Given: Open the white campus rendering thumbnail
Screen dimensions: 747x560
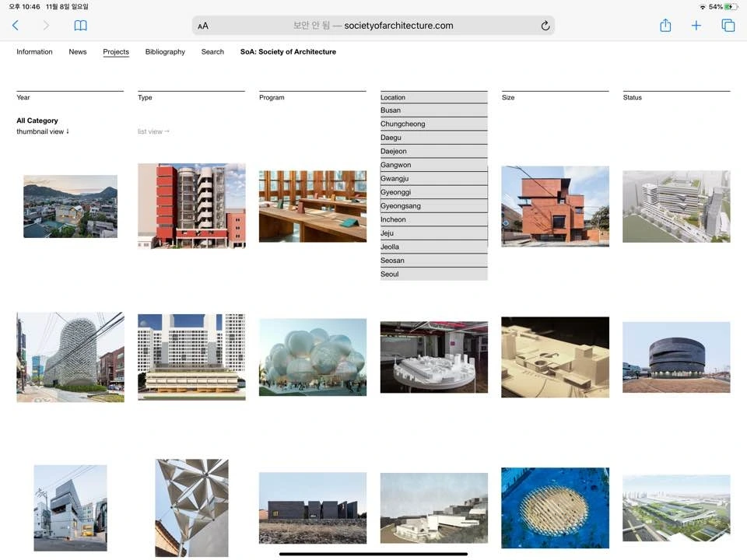Looking at the screenshot, I should coord(676,206).
